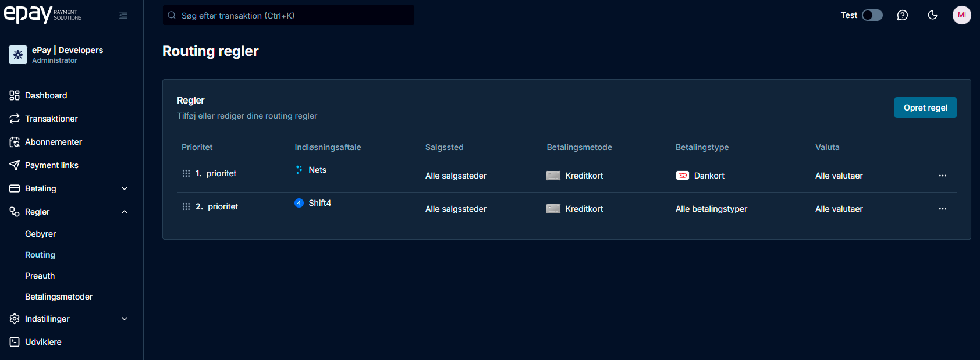Viewport: 980px width, 360px height.
Task: Open Dashboard from the sidebar
Action: coord(46,95)
